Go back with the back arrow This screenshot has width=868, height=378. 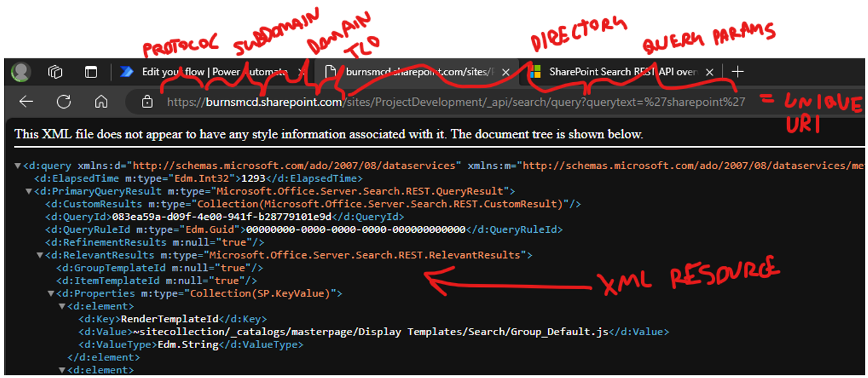tap(26, 102)
